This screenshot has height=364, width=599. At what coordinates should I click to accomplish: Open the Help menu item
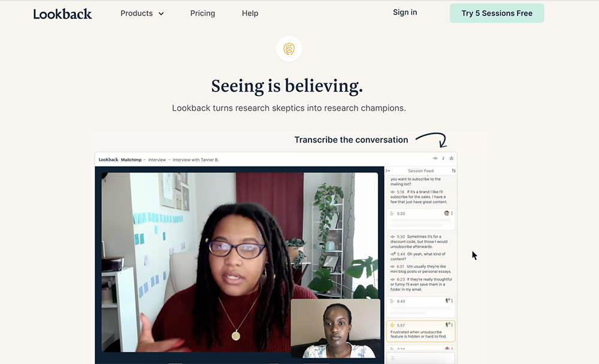click(x=250, y=13)
